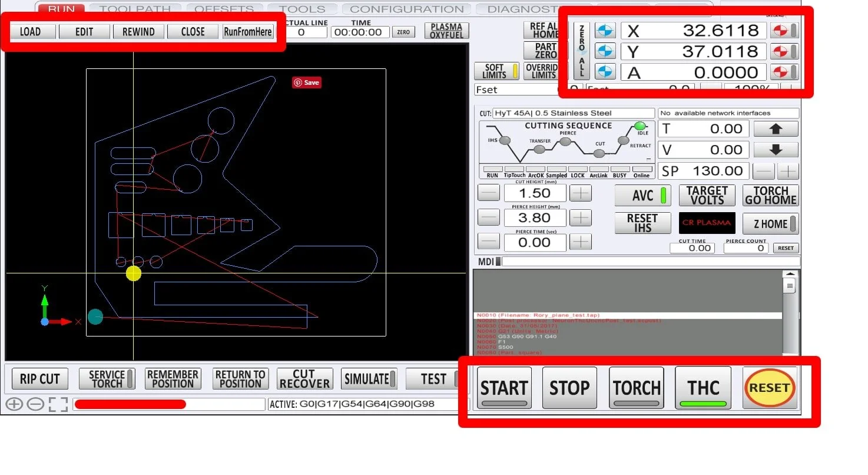Click TARGET VOLTS

tap(707, 195)
